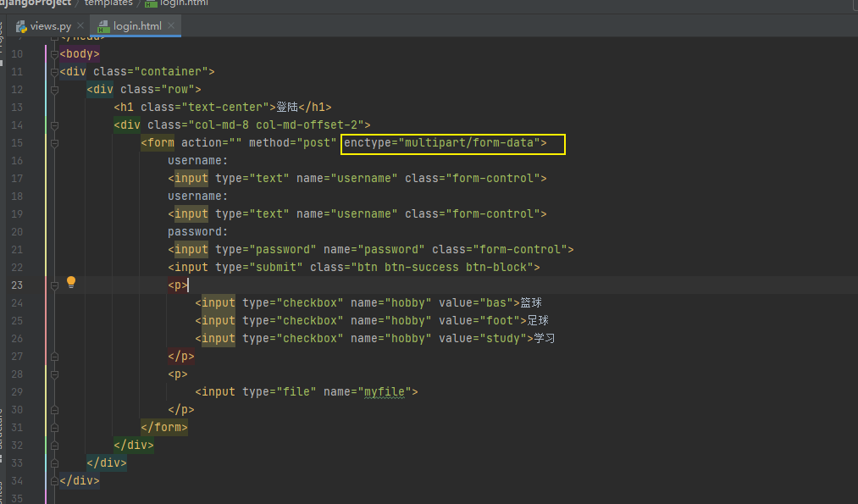
Task: Click the closing div fold marker on line 33
Action: click(x=54, y=463)
